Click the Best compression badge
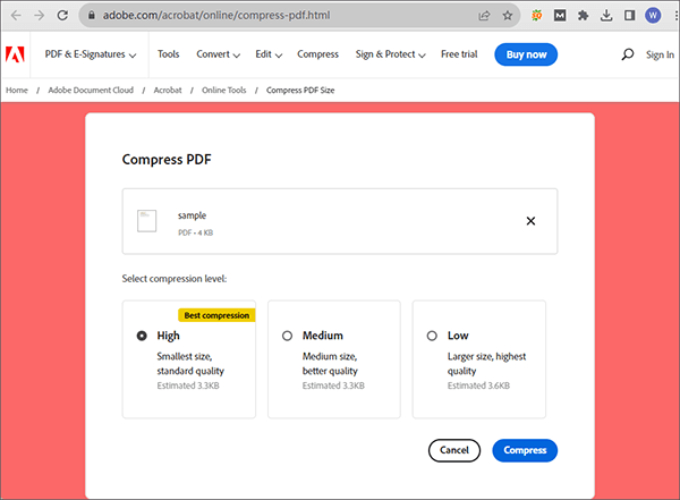This screenshot has height=500, width=680. [x=216, y=315]
